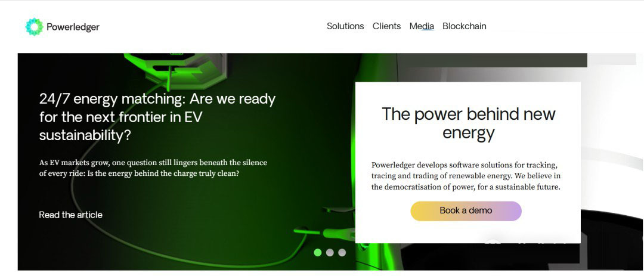Select the first green carousel dot

click(x=317, y=253)
